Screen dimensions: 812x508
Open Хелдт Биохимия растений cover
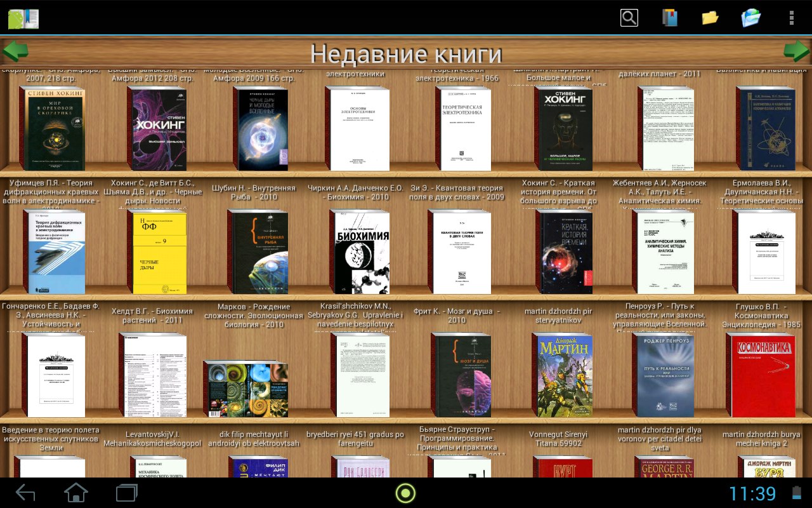(153, 375)
